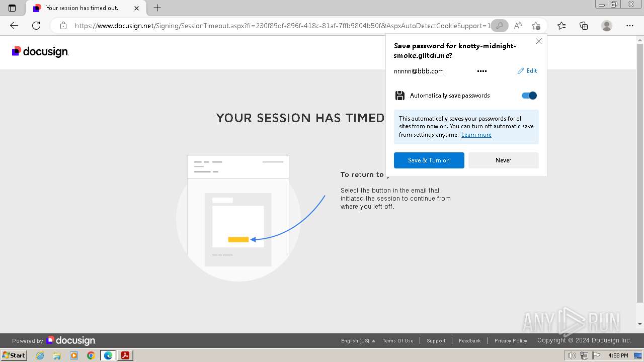The height and width of the screenshot is (362, 644).
Task: Click the profile avatar icon
Action: [x=607, y=26]
